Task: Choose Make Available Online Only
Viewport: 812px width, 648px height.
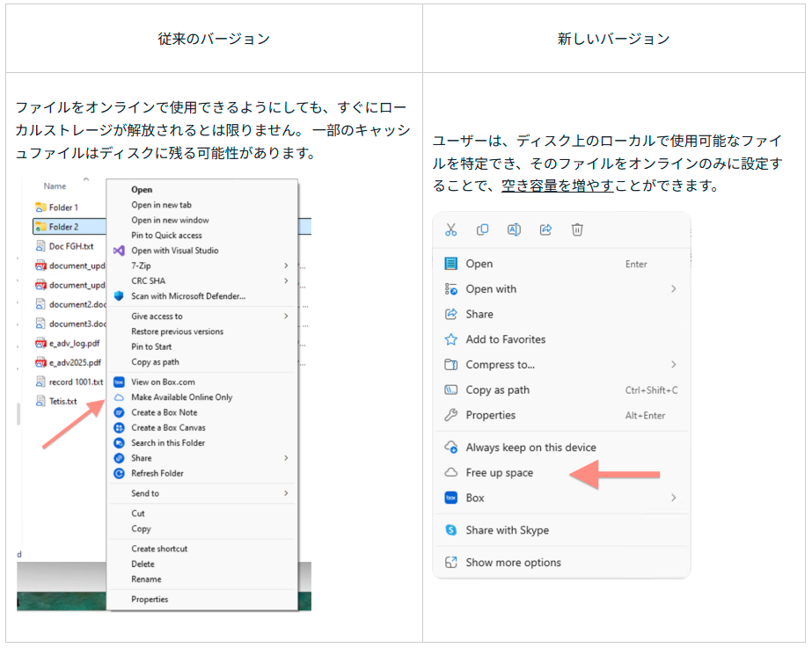Action: pos(181,397)
